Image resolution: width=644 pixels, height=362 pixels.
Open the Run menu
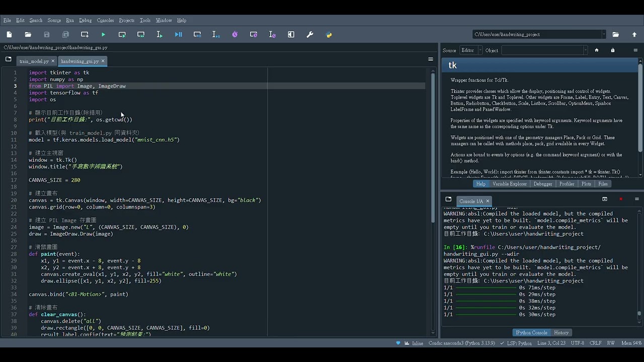[70, 21]
